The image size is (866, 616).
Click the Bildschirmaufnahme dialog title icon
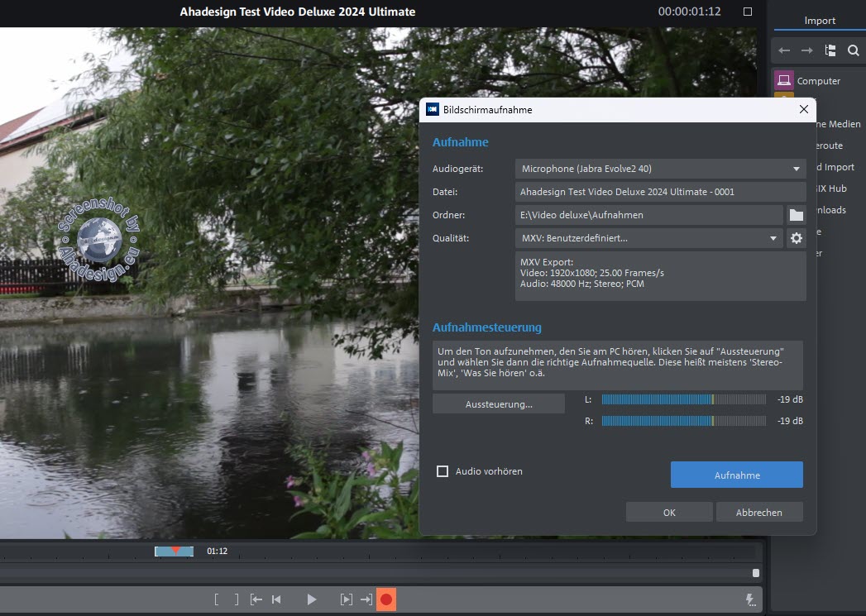pyautogui.click(x=433, y=109)
